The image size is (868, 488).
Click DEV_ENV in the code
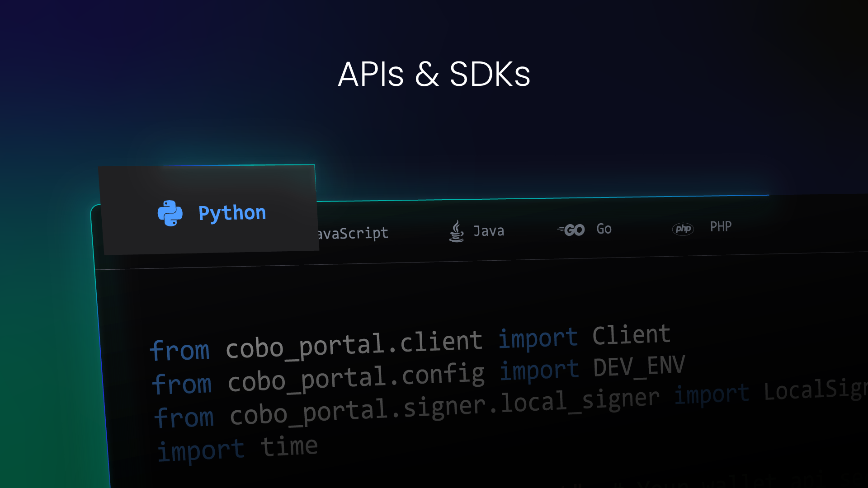(639, 366)
